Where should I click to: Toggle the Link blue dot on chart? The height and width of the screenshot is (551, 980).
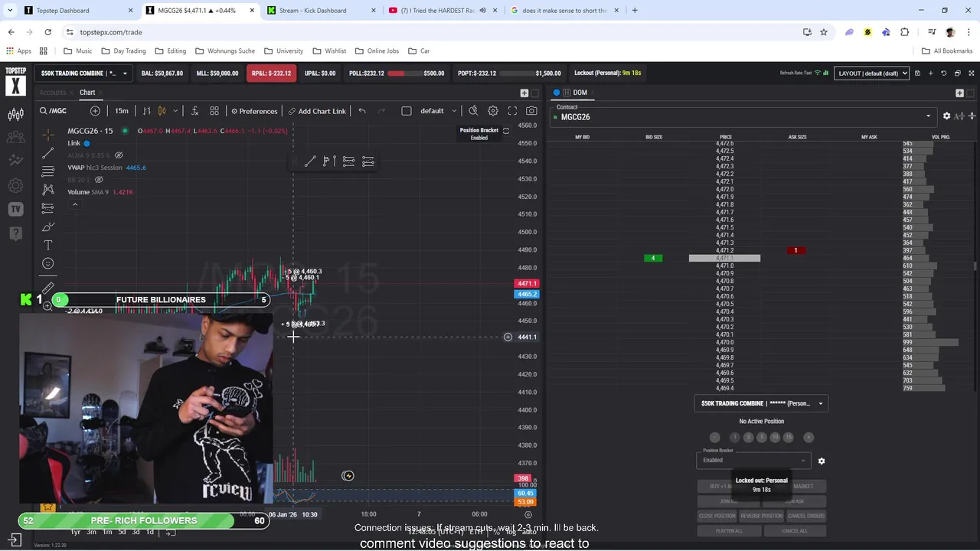(x=87, y=143)
